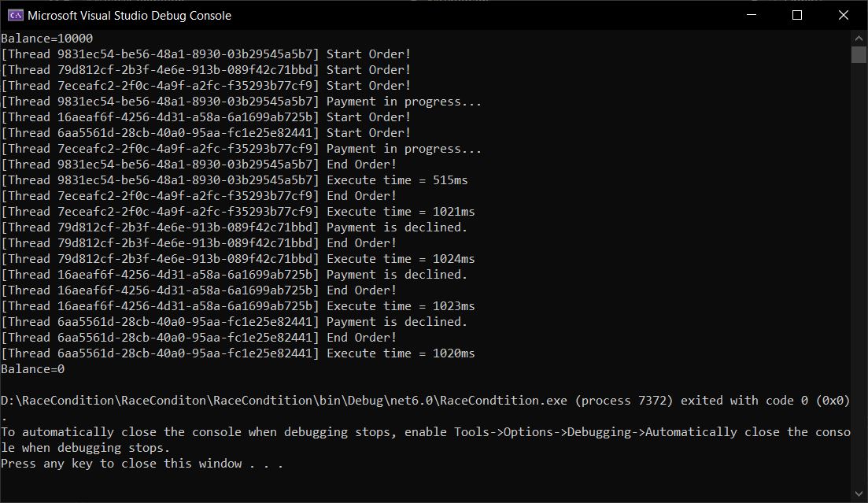Click the Balance=0 output line

tap(33, 369)
